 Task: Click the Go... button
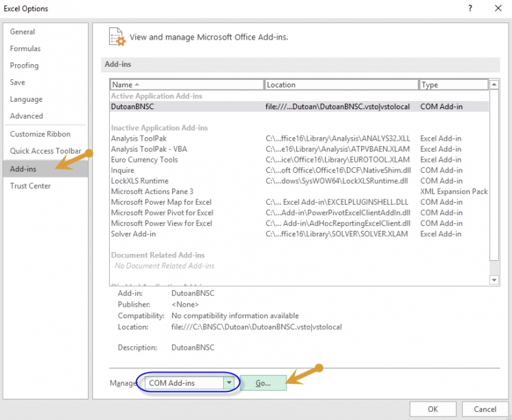point(263,383)
